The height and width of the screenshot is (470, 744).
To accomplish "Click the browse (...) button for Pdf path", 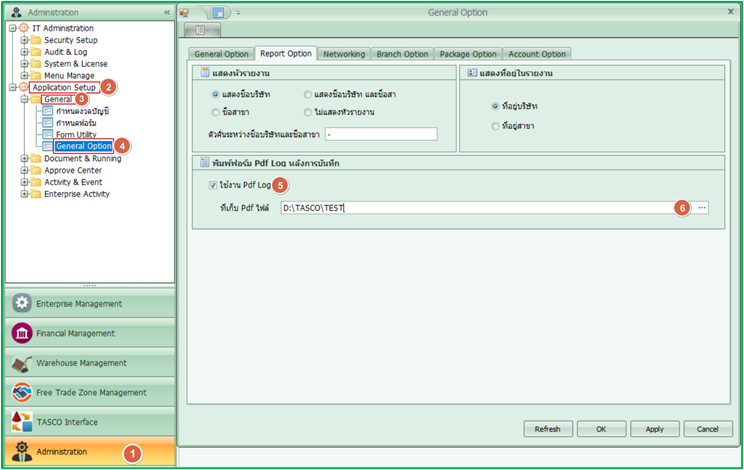I will [x=702, y=207].
